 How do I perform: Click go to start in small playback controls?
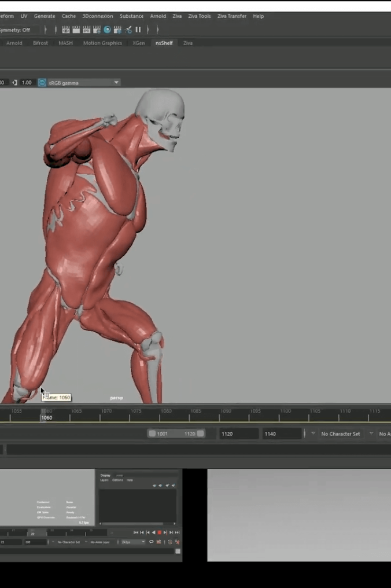coord(136,532)
